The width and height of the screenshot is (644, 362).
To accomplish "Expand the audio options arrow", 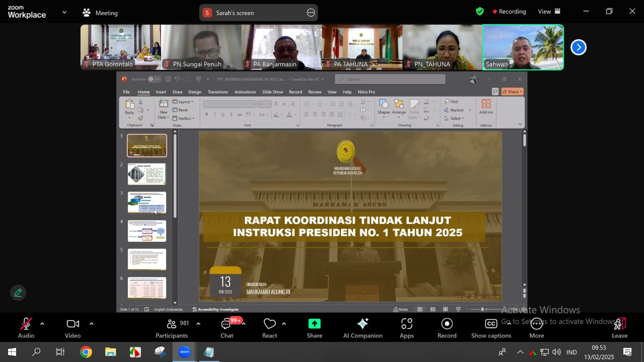I will click(x=42, y=324).
